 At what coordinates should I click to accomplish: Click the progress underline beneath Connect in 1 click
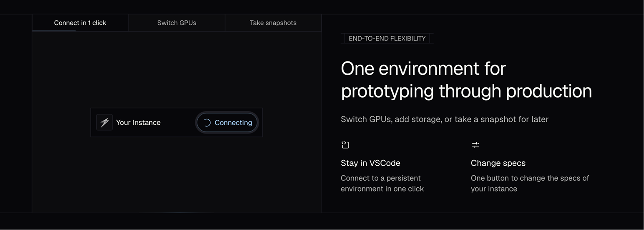54,31
